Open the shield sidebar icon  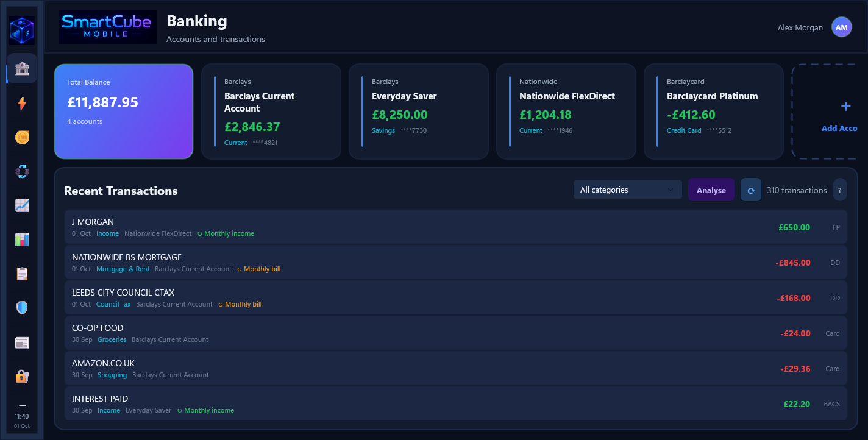tap(22, 308)
